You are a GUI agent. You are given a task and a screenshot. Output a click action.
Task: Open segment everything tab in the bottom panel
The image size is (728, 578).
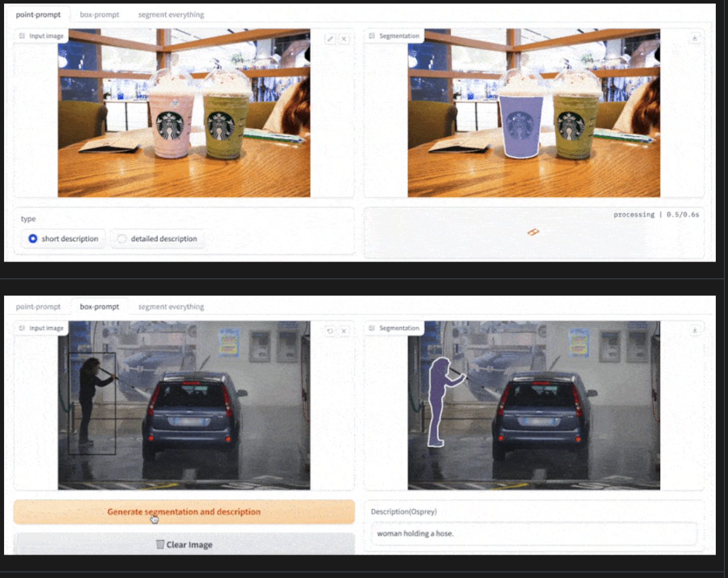(171, 307)
